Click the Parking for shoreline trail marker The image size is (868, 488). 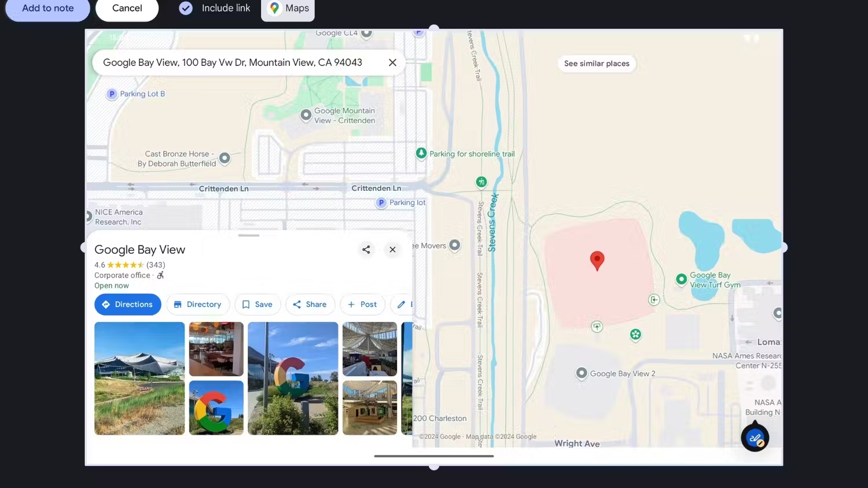coord(421,153)
